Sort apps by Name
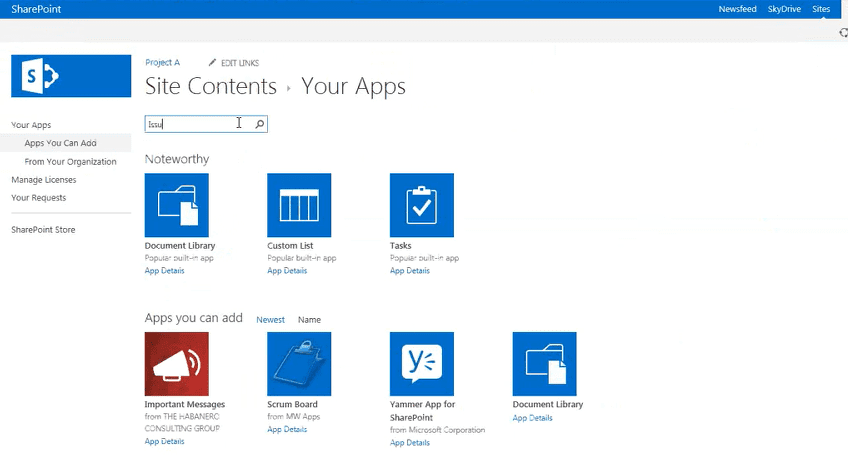The width and height of the screenshot is (848, 457). tap(309, 320)
